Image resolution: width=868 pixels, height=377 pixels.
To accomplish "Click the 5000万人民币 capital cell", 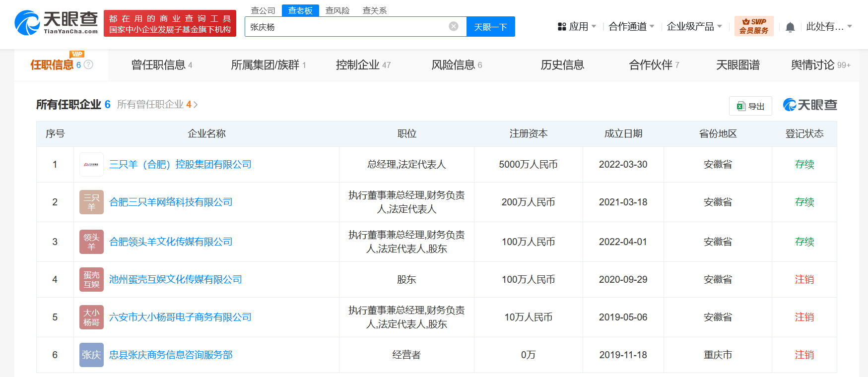I will pyautogui.click(x=529, y=164).
